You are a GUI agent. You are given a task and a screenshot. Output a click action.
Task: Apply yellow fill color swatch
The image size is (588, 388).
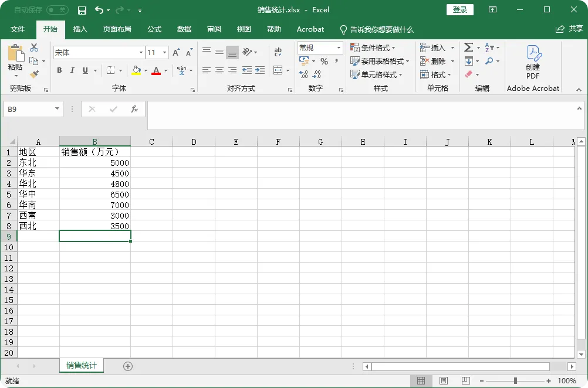136,70
